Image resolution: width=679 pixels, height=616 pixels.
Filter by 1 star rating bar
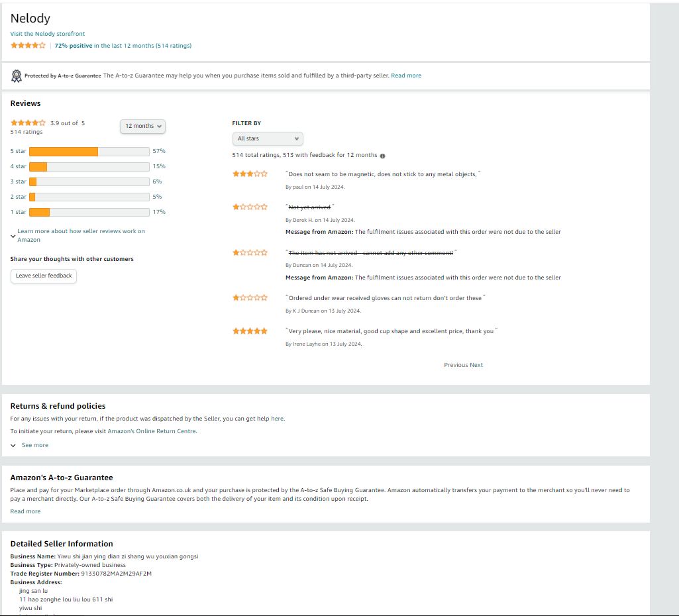(89, 212)
